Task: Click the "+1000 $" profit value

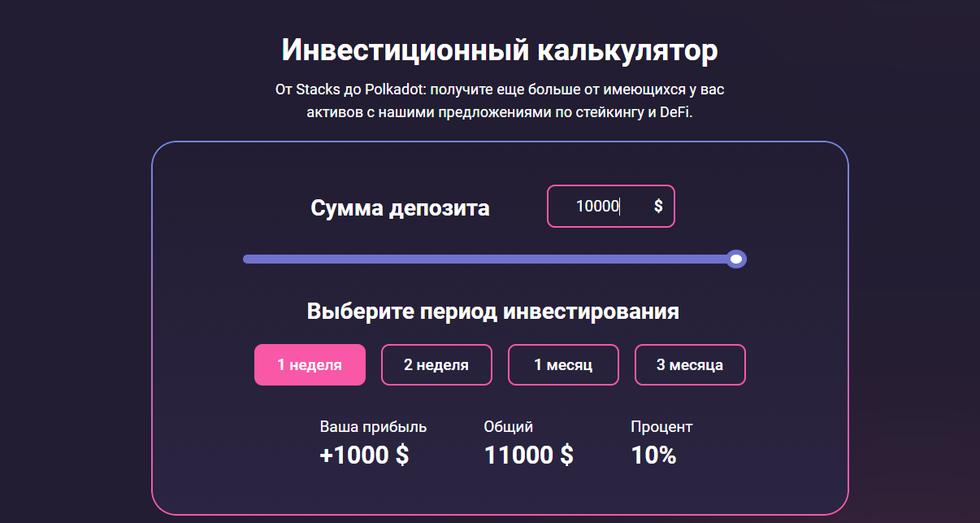Action: tap(364, 455)
